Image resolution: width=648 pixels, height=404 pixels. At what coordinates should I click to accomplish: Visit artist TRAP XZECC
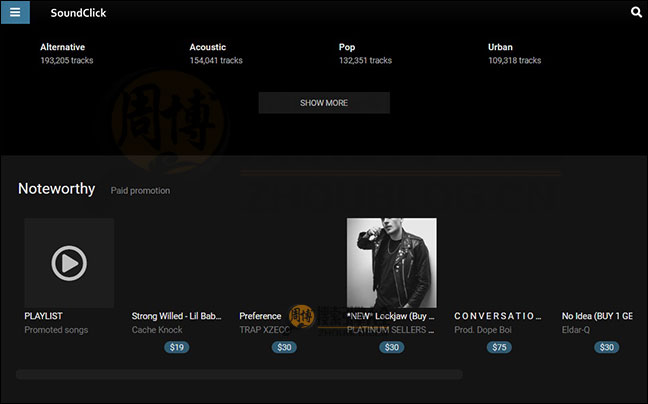click(x=265, y=330)
